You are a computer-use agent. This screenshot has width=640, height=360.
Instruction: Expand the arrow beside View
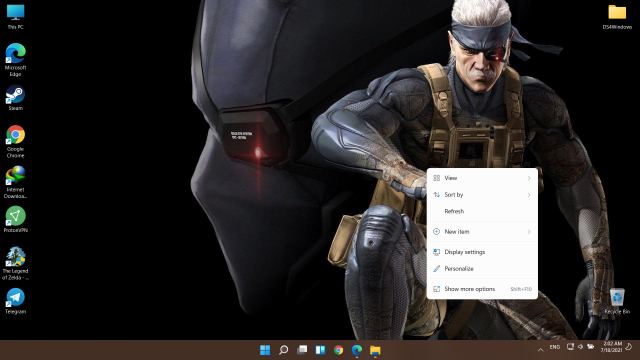point(529,178)
